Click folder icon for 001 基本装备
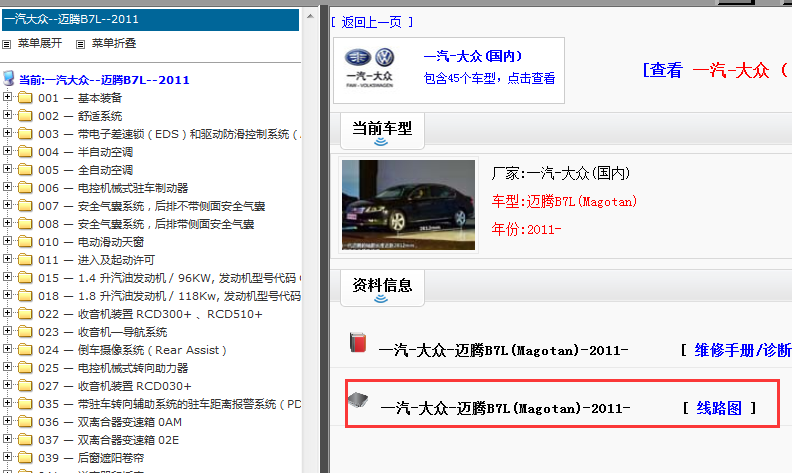 pos(25,98)
